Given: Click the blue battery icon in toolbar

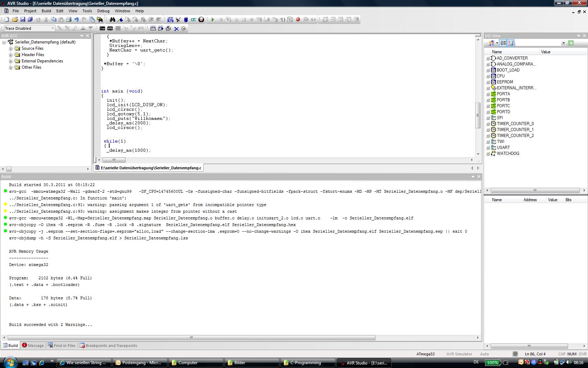Looking at the screenshot, I should [x=186, y=20].
